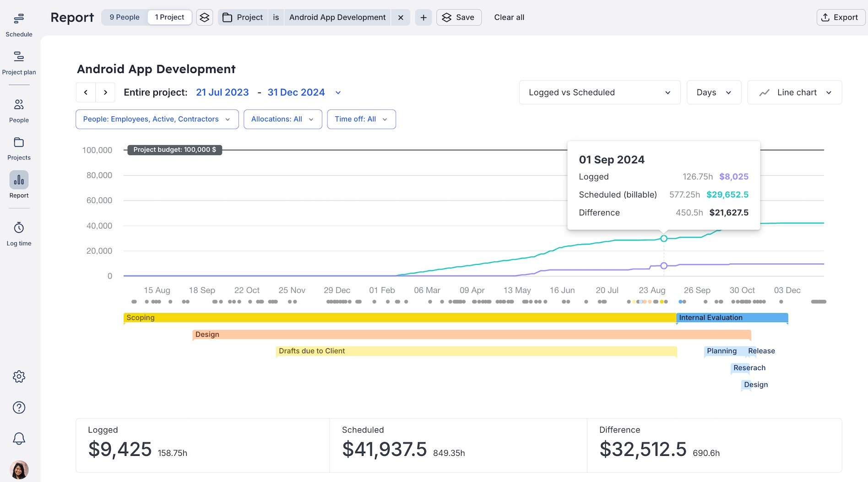Open the Days interval dropdown

pos(713,93)
